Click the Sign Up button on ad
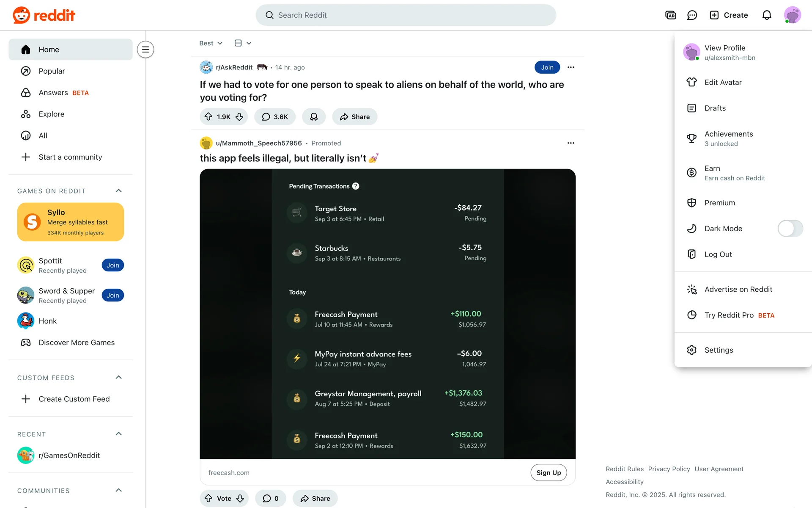 point(549,472)
